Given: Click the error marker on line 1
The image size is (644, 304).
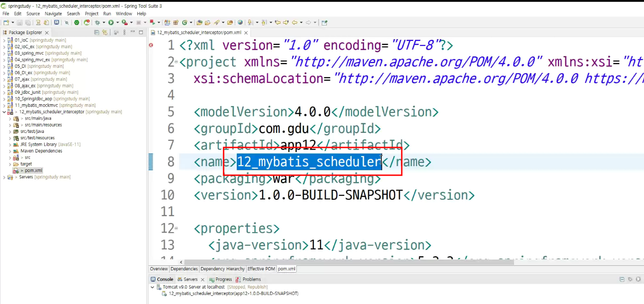Looking at the screenshot, I should [151, 45].
